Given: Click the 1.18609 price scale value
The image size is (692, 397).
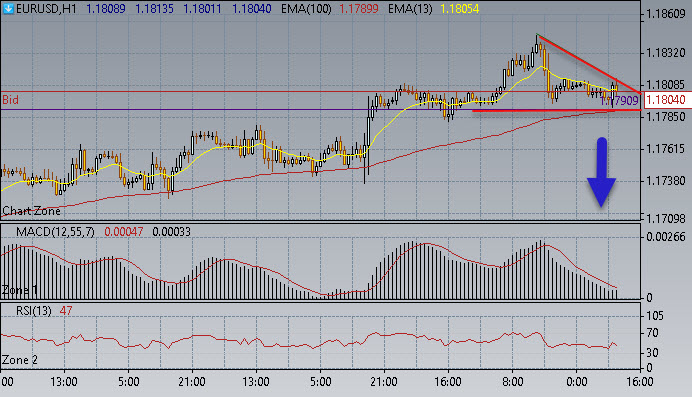Looking at the screenshot, I should [666, 14].
